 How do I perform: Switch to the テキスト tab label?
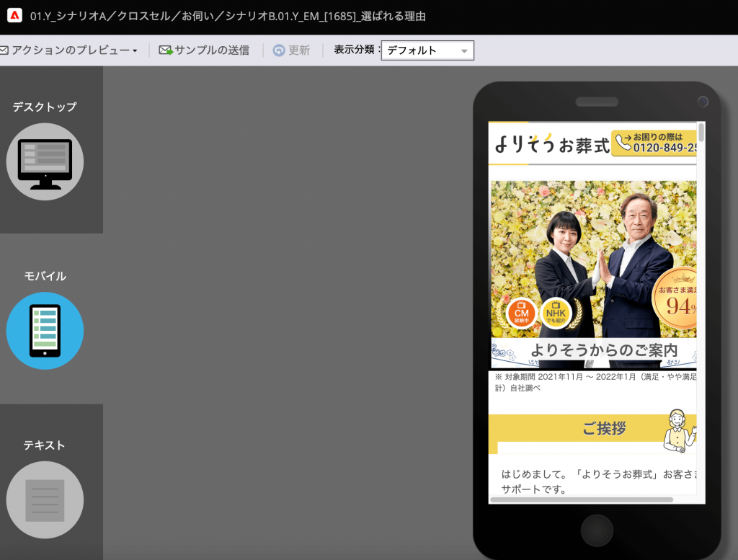[45, 445]
